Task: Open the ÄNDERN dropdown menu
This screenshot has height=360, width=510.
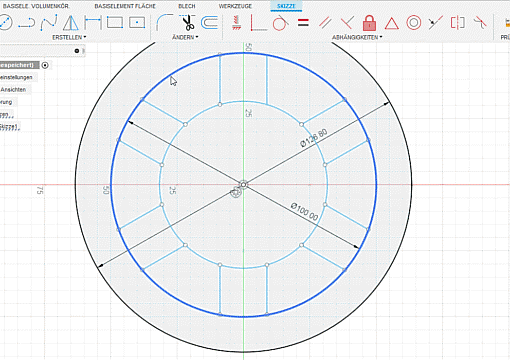Action: coord(185,37)
